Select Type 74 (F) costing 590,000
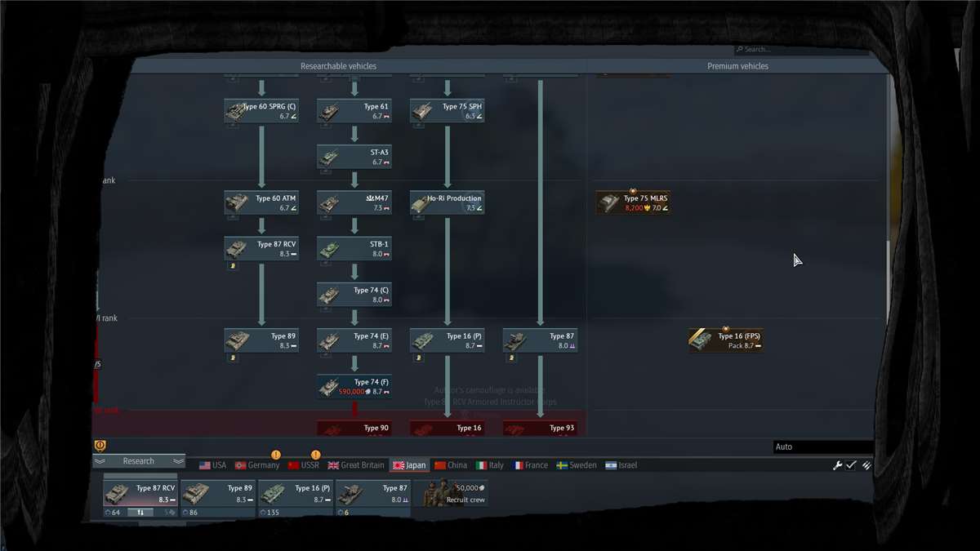980x551 pixels. click(354, 386)
